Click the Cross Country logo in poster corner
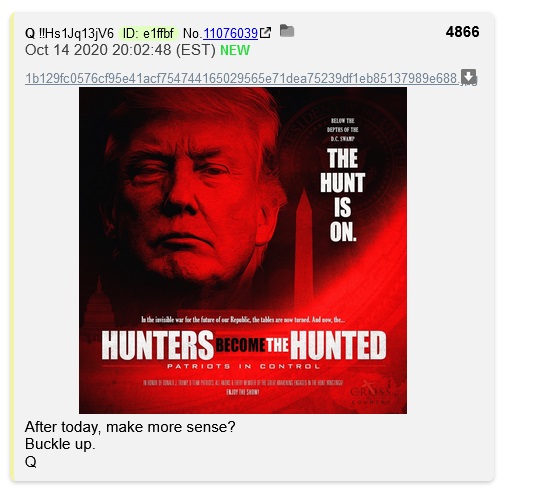The image size is (544, 494). point(371,394)
